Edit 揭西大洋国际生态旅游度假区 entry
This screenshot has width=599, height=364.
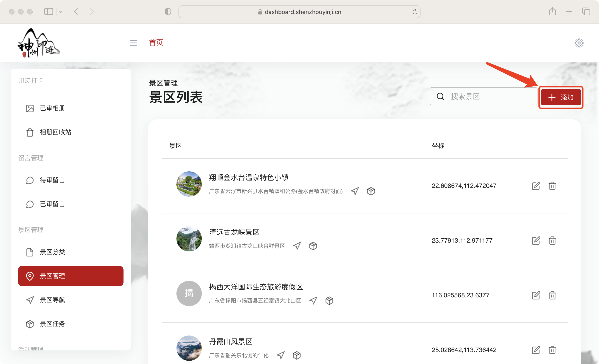tap(536, 295)
